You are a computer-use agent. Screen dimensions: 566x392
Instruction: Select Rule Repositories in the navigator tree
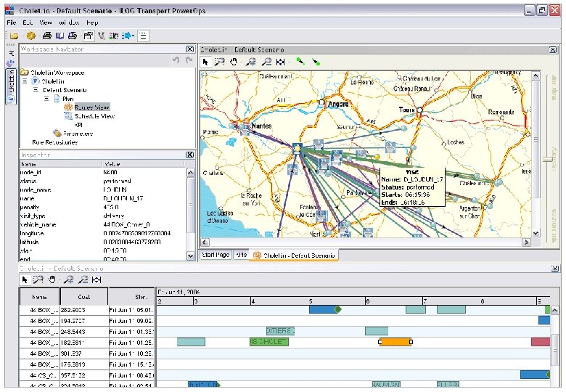click(x=55, y=142)
